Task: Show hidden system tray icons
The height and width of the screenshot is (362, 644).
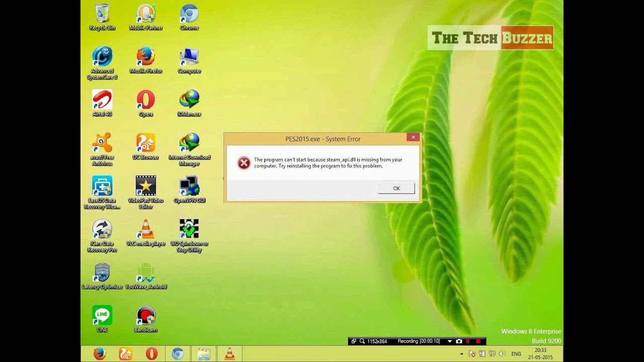Action: pos(462,354)
